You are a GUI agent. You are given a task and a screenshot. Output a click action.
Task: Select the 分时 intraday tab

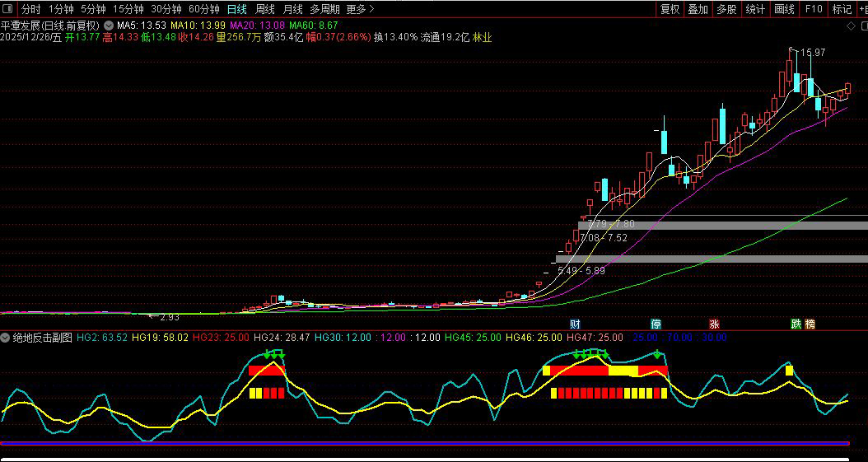point(30,9)
